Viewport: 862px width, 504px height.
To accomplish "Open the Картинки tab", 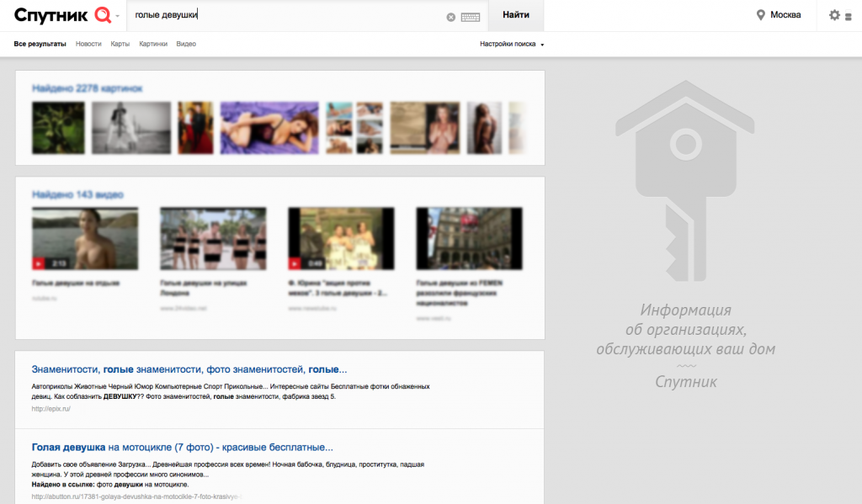I will click(x=153, y=44).
